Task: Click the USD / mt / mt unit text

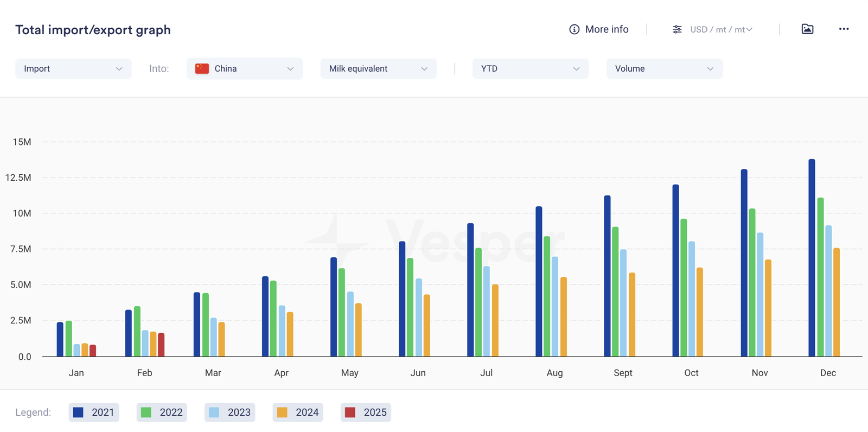Action: tap(717, 29)
